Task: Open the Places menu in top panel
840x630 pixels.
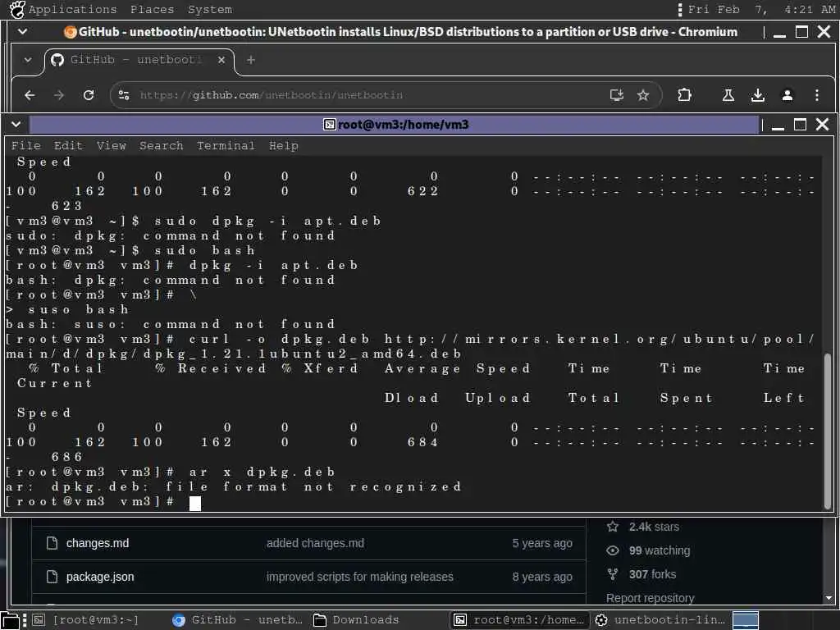Action: [152, 9]
